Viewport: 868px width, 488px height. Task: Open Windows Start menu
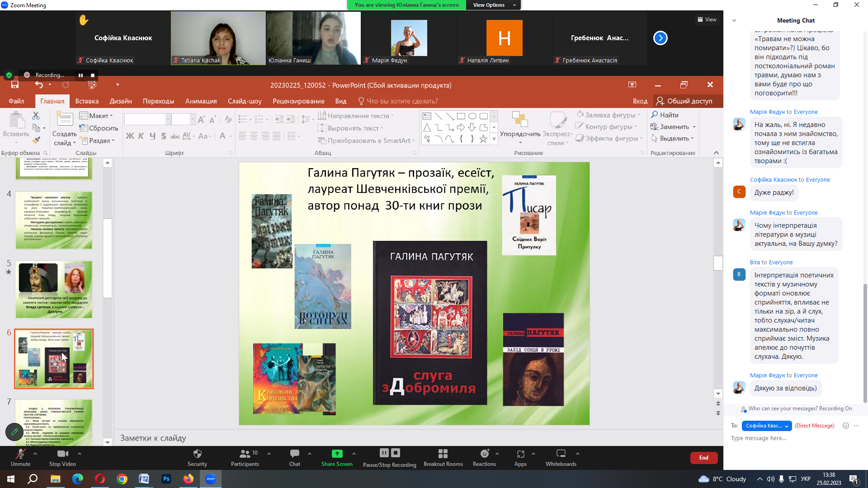(11, 479)
